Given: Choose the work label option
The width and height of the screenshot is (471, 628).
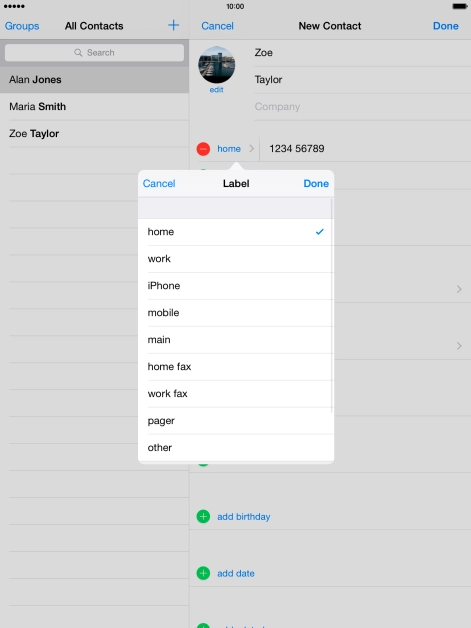Looking at the screenshot, I should [x=236, y=259].
